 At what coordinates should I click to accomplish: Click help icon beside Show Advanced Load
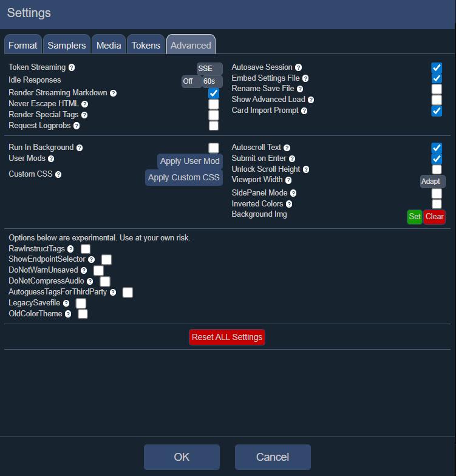click(311, 100)
